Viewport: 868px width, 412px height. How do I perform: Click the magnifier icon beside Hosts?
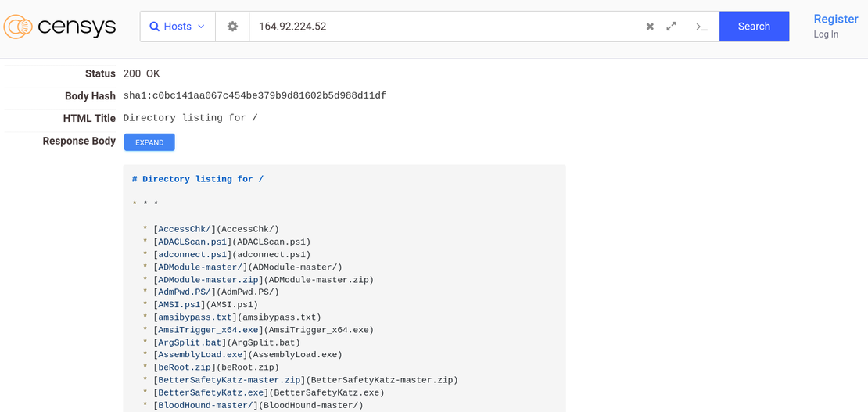point(154,27)
